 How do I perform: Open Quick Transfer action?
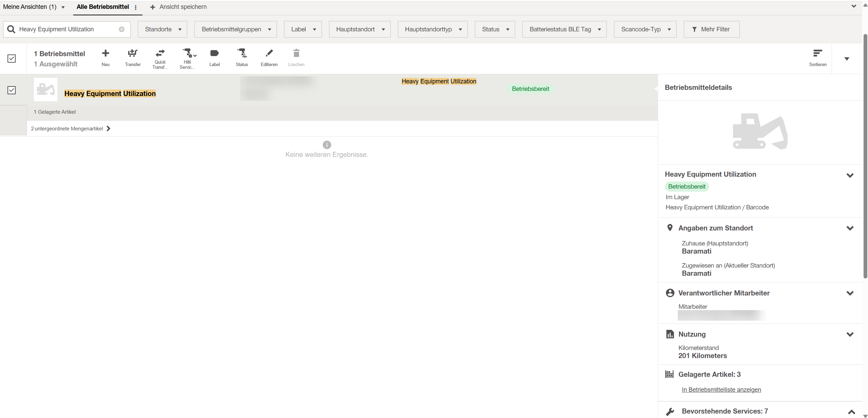[x=160, y=53]
